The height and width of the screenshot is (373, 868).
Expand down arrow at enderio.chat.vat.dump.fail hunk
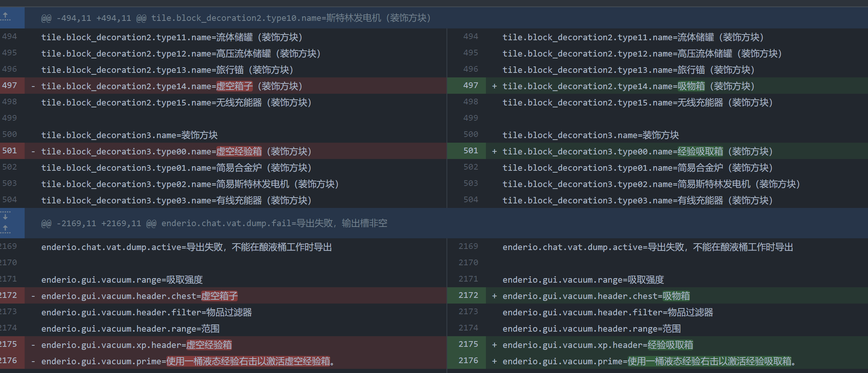pyautogui.click(x=6, y=216)
